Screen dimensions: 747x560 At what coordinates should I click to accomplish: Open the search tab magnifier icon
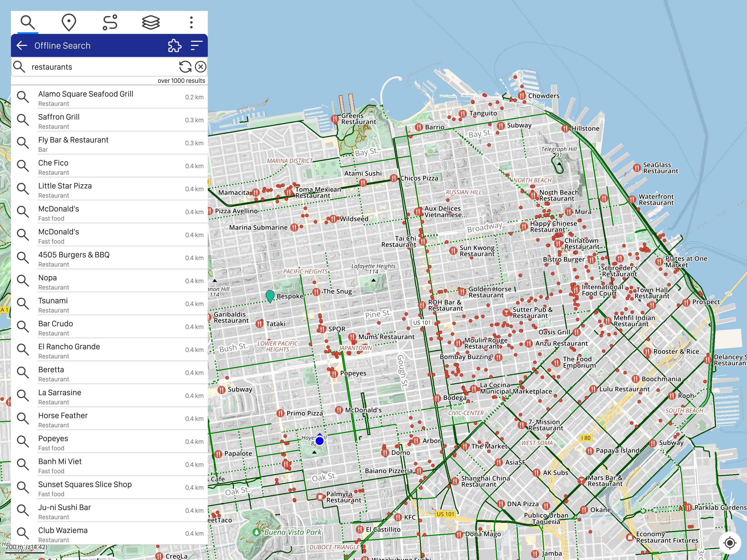point(28,22)
